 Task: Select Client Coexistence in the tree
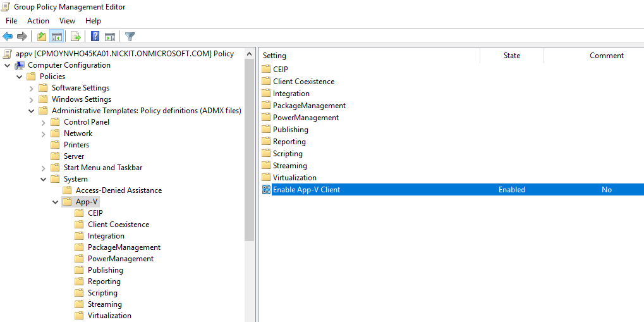tap(118, 225)
